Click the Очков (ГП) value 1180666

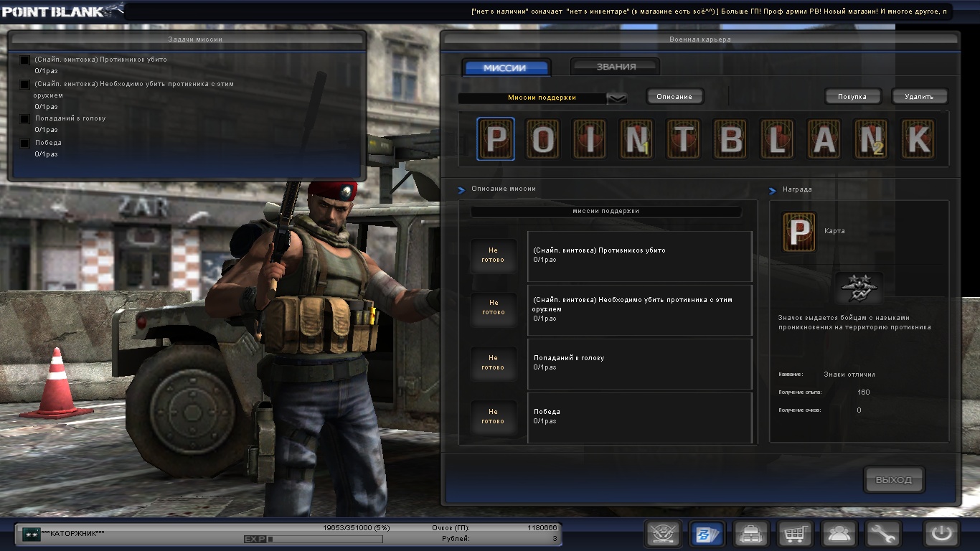tap(542, 527)
